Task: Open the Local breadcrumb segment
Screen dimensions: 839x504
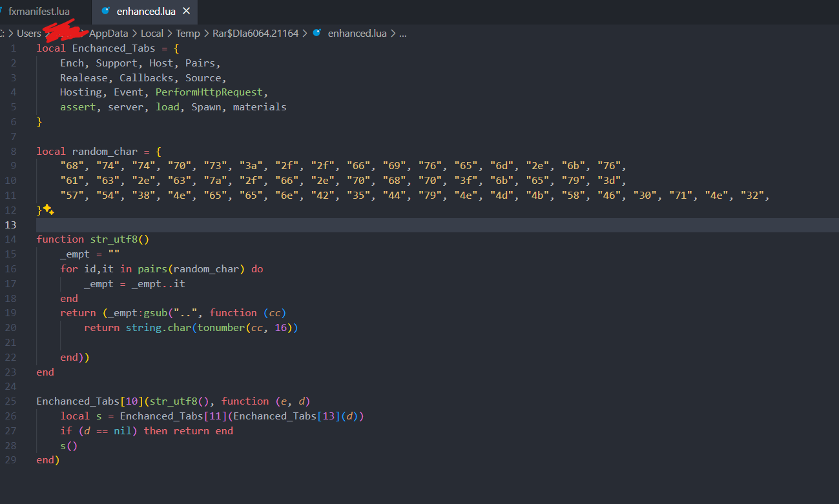Action: (152, 33)
